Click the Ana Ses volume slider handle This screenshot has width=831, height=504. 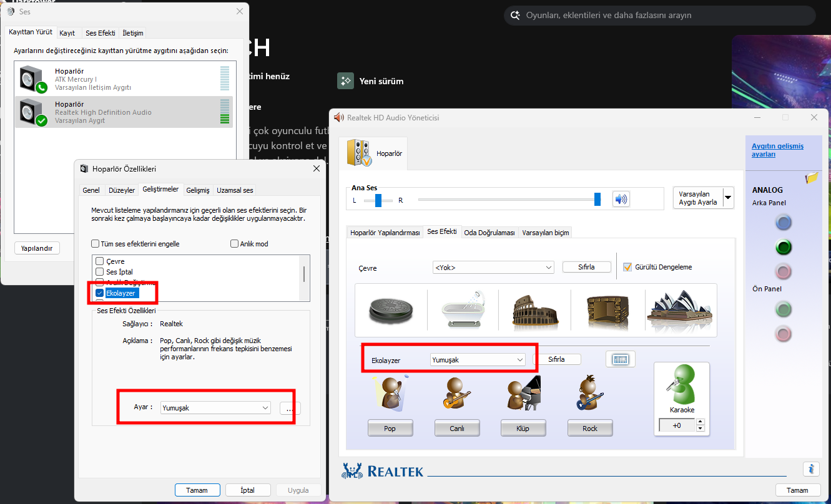tap(597, 199)
